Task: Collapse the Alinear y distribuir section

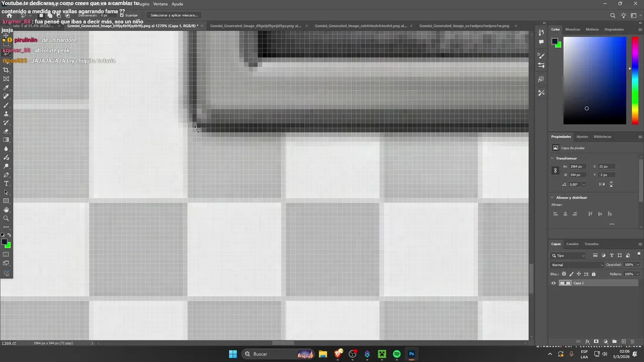Action: (552, 198)
